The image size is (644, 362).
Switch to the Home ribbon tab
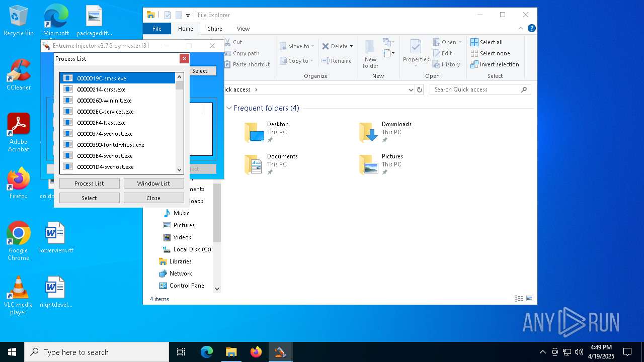tap(185, 29)
